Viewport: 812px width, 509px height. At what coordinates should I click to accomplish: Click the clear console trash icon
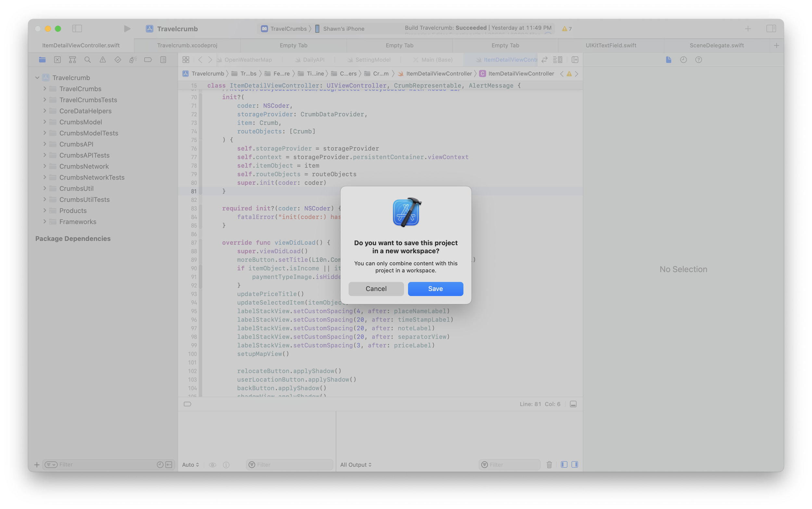(x=549, y=465)
